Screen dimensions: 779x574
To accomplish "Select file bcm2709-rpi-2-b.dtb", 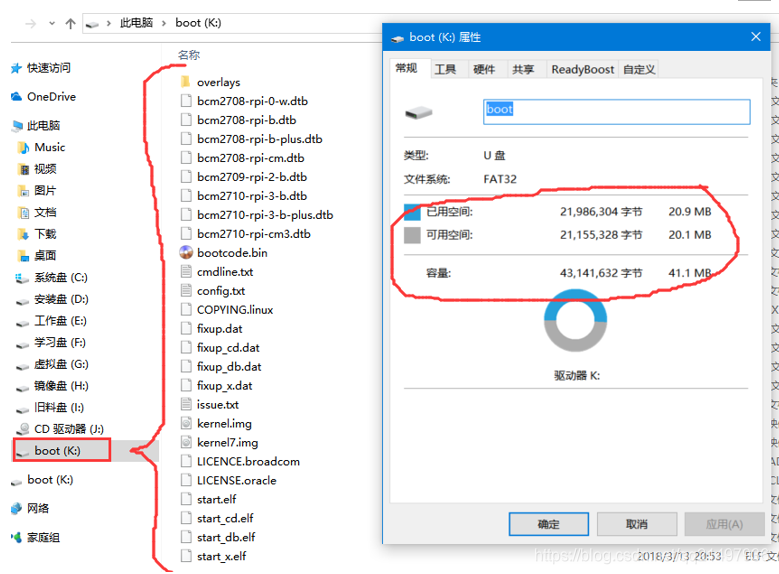I will pyautogui.click(x=244, y=177).
